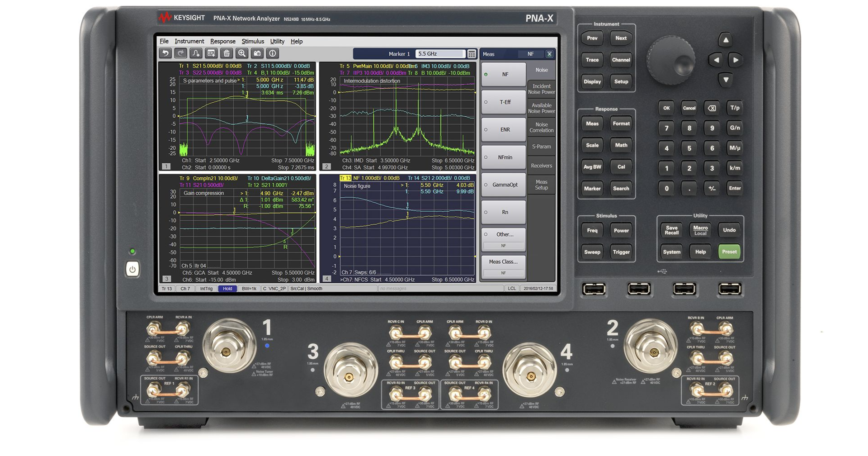Click the right arrow navigation key

(736, 60)
